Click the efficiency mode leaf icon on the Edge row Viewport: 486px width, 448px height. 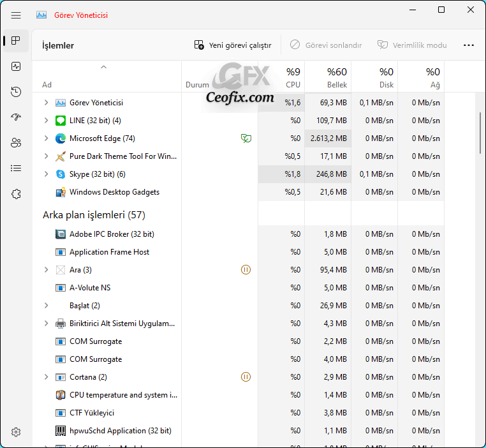[x=246, y=138]
